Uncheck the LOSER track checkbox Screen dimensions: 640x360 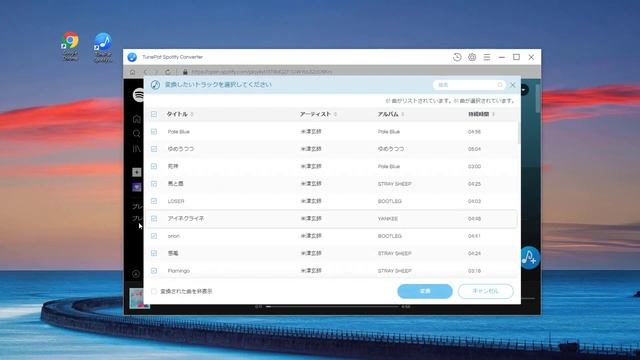point(154,201)
